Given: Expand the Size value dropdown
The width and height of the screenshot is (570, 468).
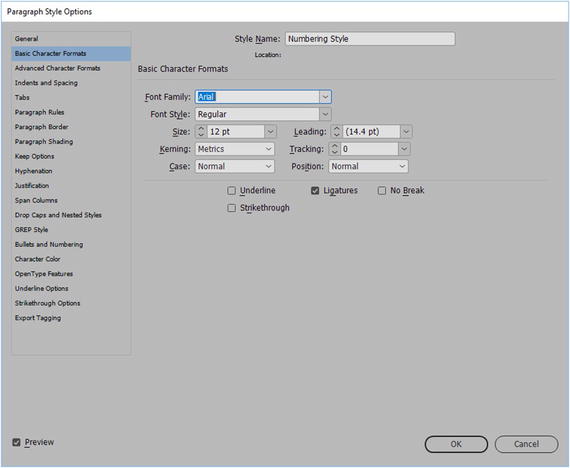Looking at the screenshot, I should (x=270, y=132).
